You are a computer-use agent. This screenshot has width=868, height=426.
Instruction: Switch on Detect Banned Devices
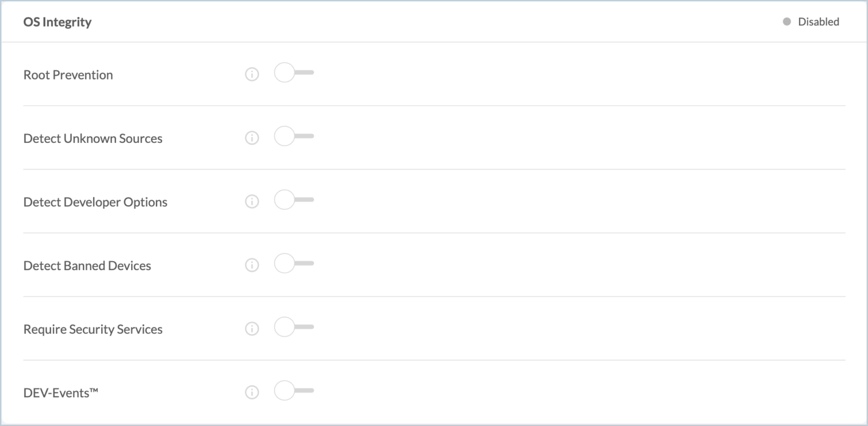coord(293,264)
